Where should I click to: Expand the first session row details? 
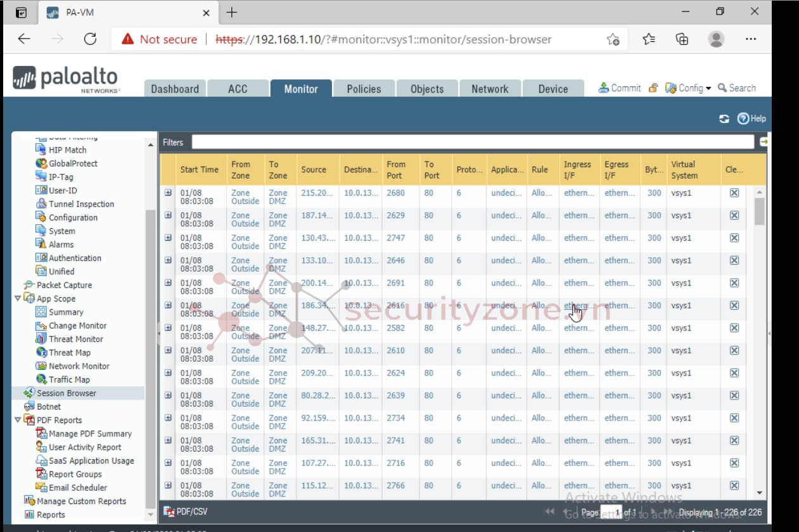[x=168, y=193]
